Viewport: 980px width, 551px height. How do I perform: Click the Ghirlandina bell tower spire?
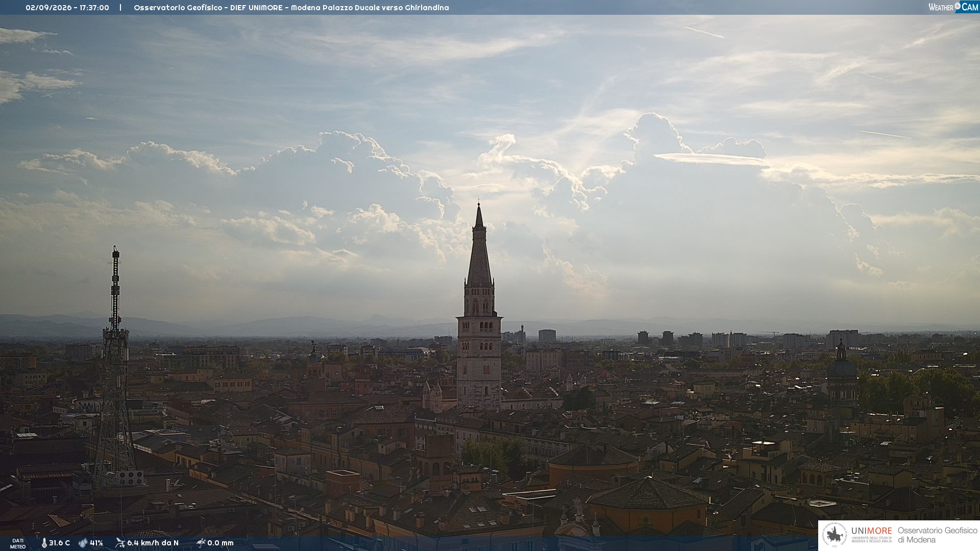[x=479, y=245]
